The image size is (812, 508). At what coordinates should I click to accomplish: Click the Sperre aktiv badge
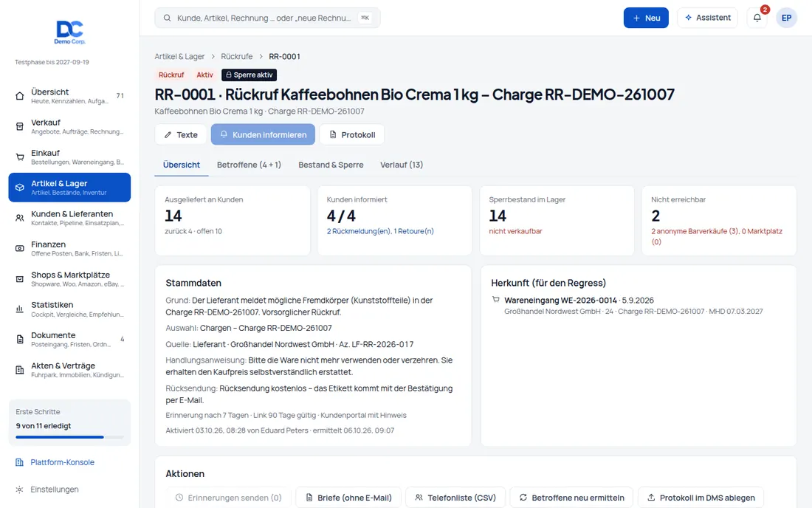click(249, 75)
